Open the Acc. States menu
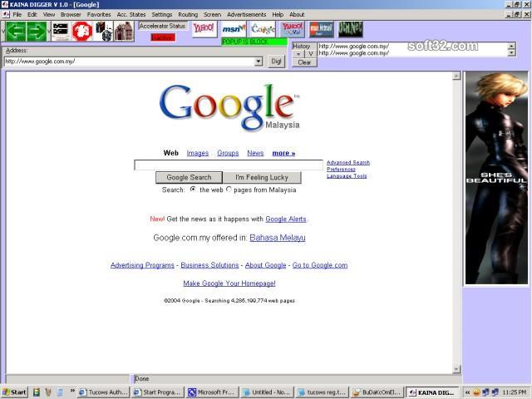The image size is (532, 399). pyautogui.click(x=131, y=15)
